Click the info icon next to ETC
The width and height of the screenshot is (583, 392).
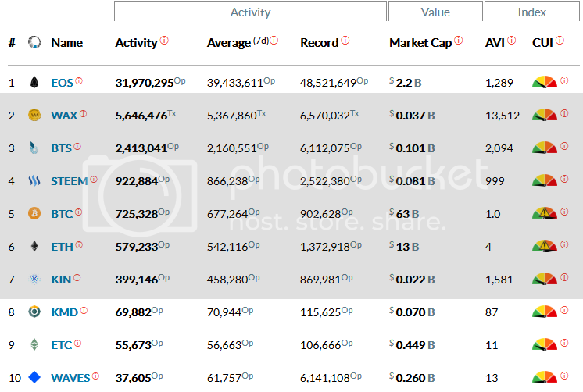pyautogui.click(x=77, y=344)
